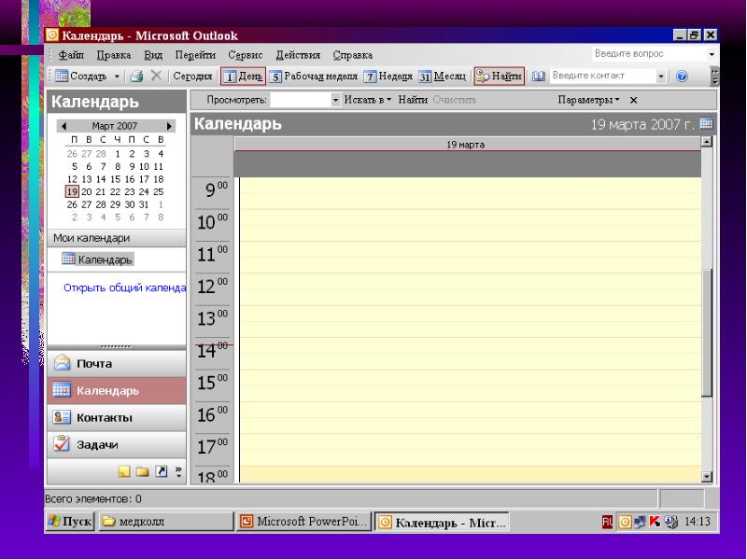This screenshot has height=560, width=747.
Task: Expand the Введите контакт dropdown
Action: point(661,77)
